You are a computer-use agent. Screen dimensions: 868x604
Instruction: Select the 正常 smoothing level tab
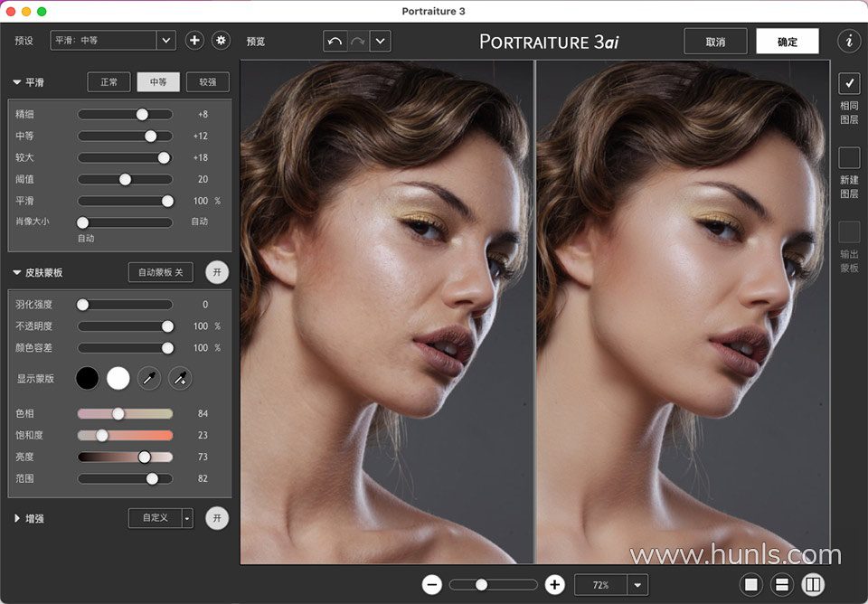click(108, 82)
